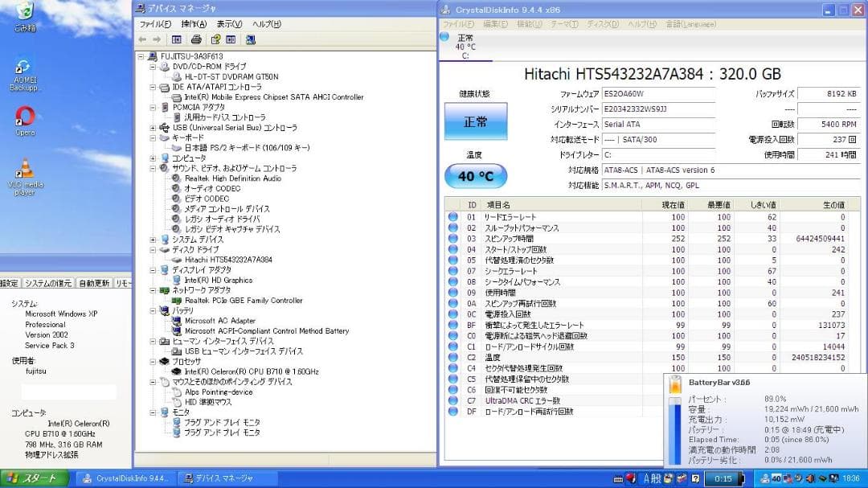The height and width of the screenshot is (488, 868).
Task: Open the ファイル(F) menu in Device Manager
Action: click(155, 24)
